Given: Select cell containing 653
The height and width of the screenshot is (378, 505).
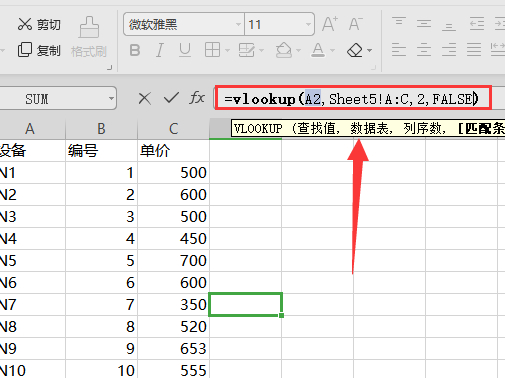Looking at the screenshot, I should point(173,349).
